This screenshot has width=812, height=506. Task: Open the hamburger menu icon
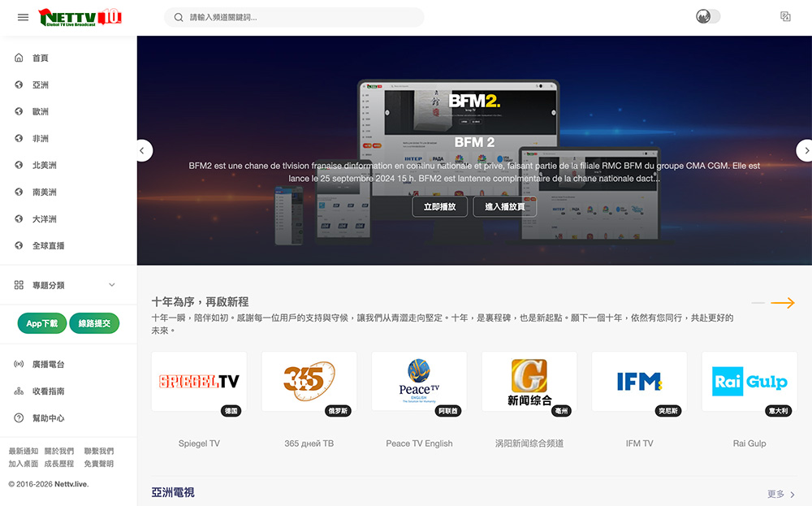point(23,17)
